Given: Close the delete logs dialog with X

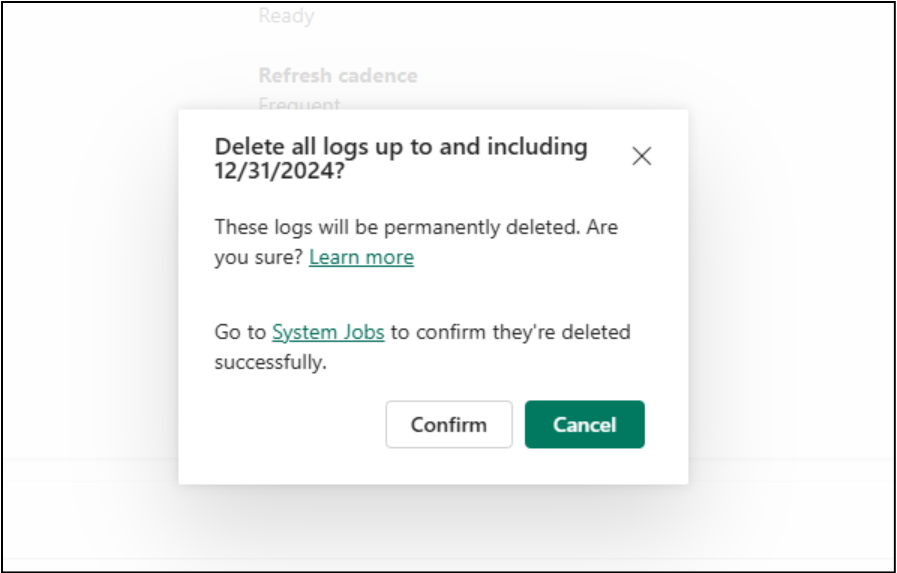Looking at the screenshot, I should click(x=642, y=156).
